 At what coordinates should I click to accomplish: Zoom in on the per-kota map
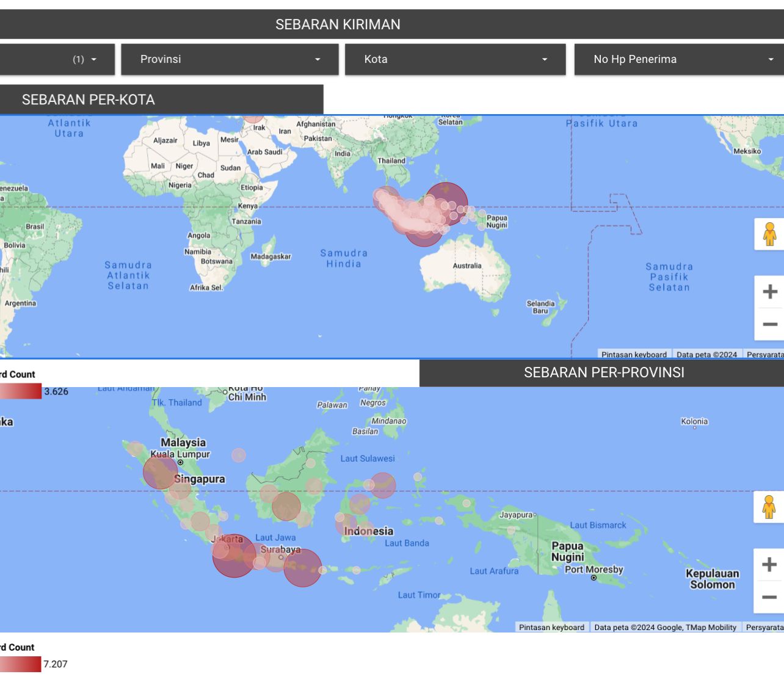click(769, 292)
